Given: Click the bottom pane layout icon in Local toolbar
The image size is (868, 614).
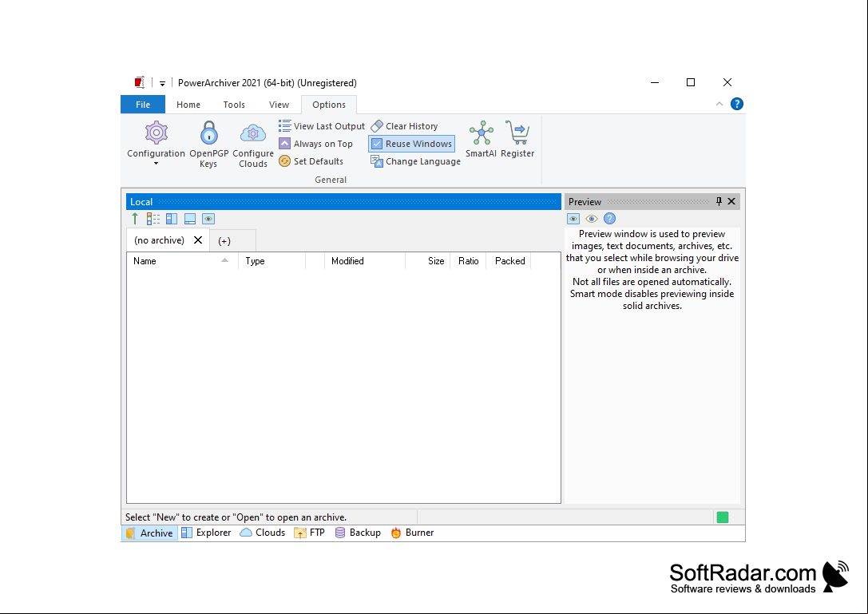Looking at the screenshot, I should pos(190,219).
